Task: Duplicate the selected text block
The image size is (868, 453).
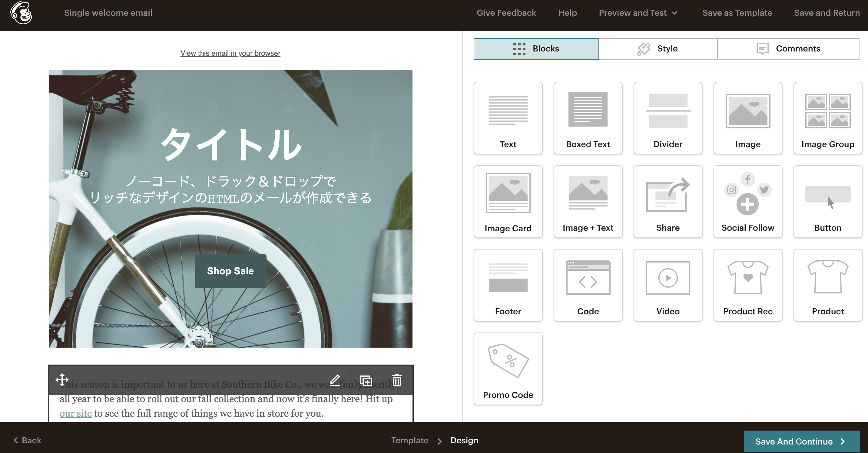Action: pos(366,380)
